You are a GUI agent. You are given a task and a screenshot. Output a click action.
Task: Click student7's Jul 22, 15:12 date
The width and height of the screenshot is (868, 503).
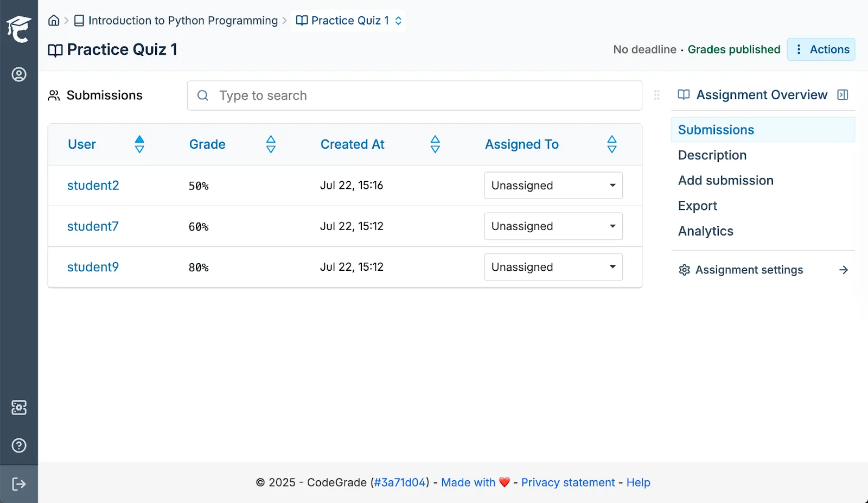352,226
